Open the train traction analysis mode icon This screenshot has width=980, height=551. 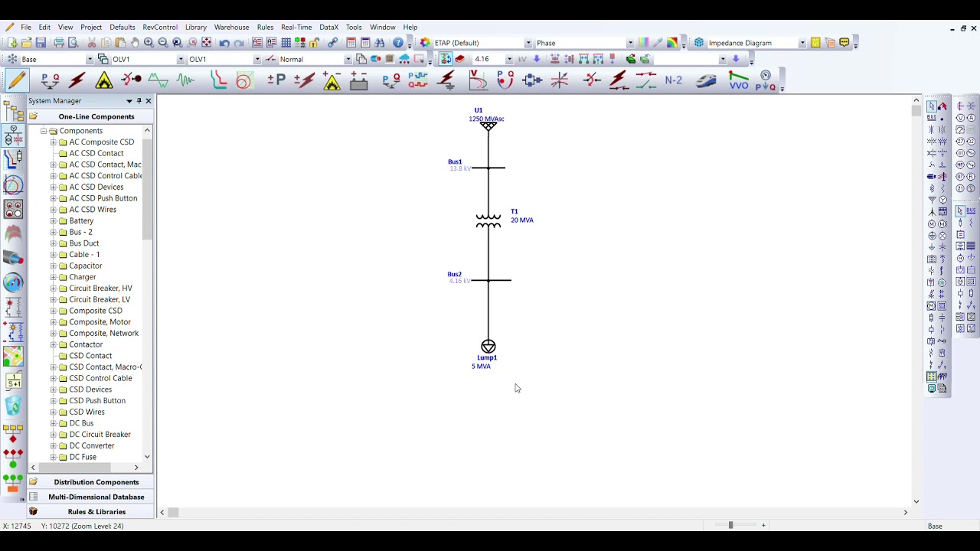tap(706, 80)
